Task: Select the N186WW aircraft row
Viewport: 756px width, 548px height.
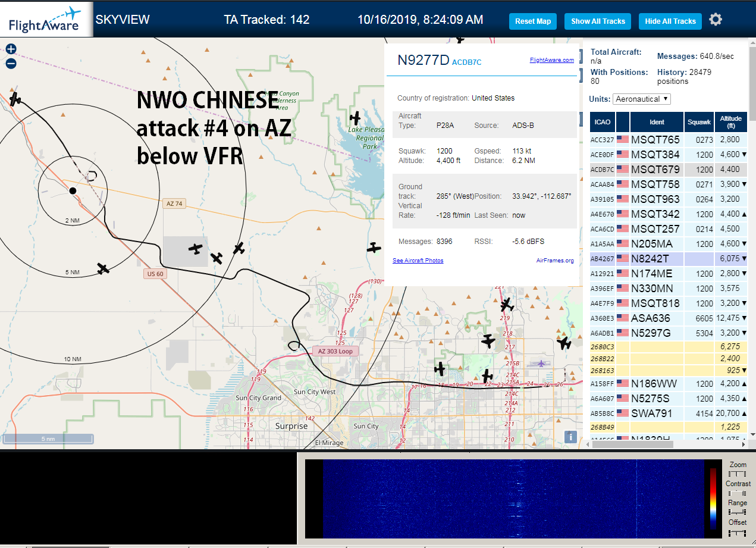Action: (669, 384)
